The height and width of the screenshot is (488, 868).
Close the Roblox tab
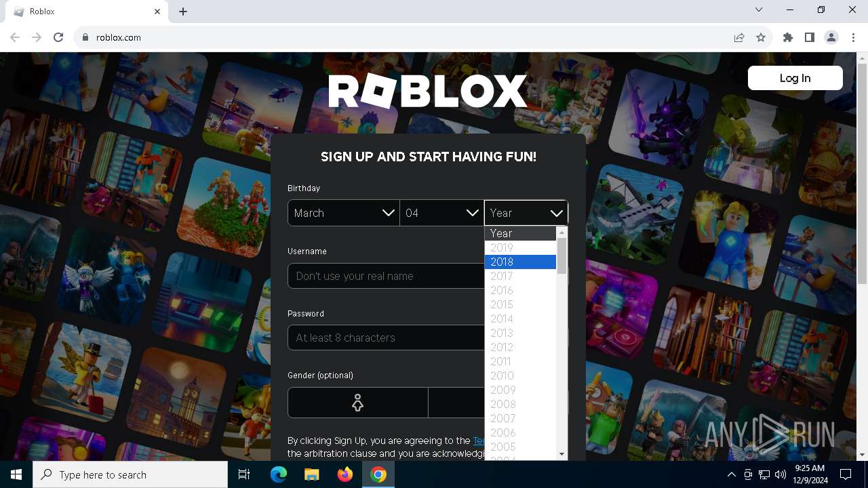click(x=157, y=12)
